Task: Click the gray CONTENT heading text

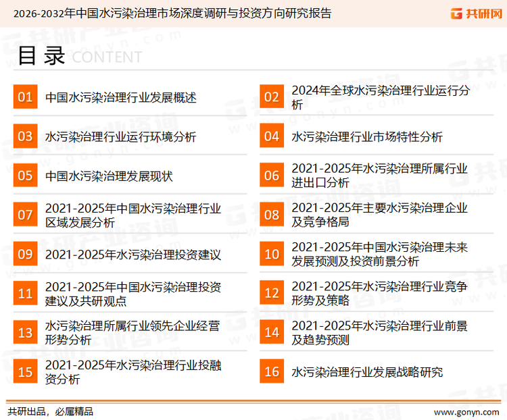Action: pos(107,57)
